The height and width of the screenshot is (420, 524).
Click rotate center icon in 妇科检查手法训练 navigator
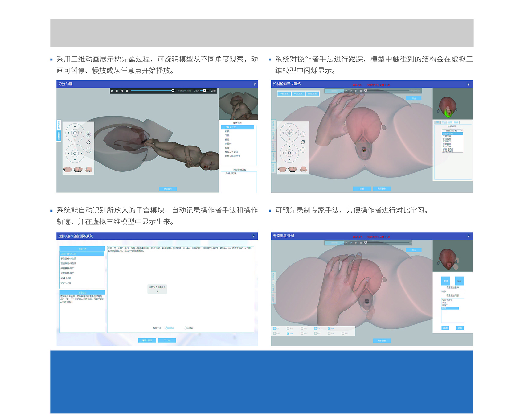[289, 153]
